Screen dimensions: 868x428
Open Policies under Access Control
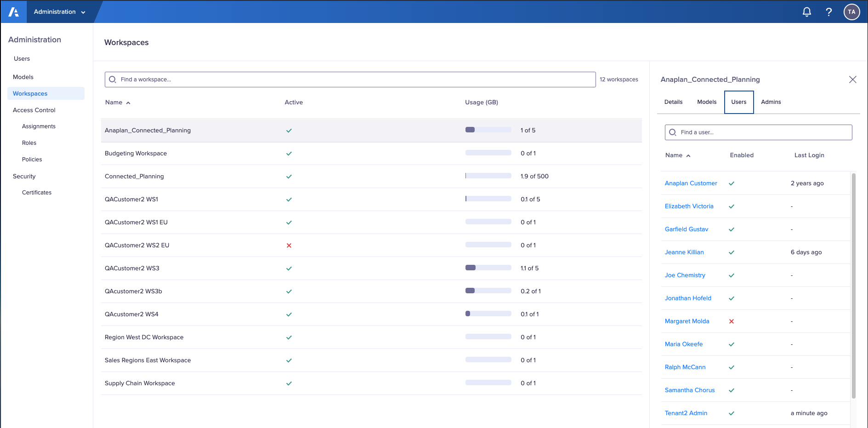click(x=32, y=160)
